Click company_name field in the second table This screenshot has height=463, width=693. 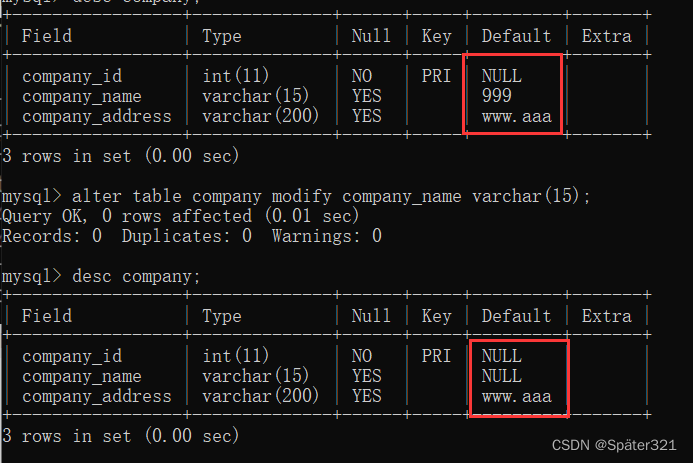[x=81, y=376]
